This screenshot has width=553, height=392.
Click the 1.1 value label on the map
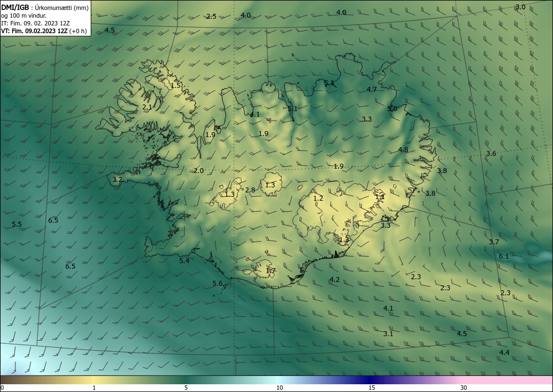point(379,197)
